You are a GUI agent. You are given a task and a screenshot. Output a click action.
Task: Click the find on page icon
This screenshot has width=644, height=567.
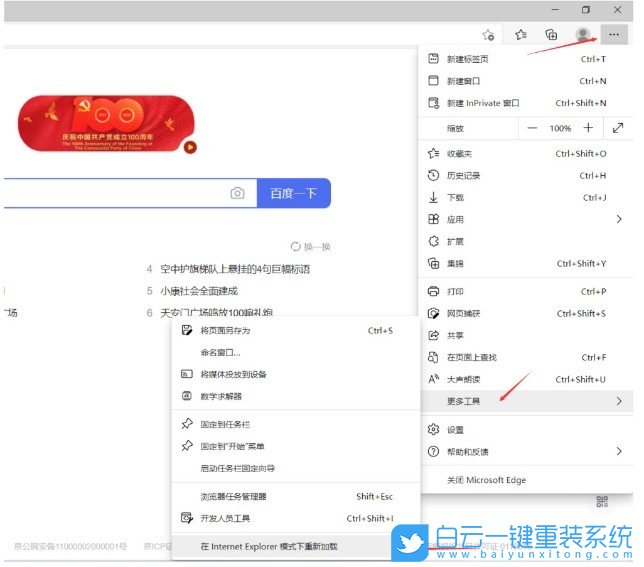click(x=433, y=357)
